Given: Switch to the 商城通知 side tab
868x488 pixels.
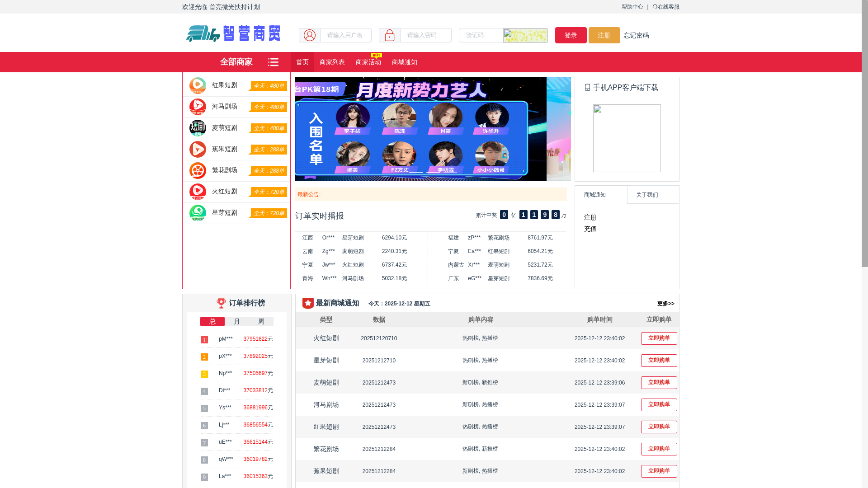Looking at the screenshot, I should tap(601, 195).
